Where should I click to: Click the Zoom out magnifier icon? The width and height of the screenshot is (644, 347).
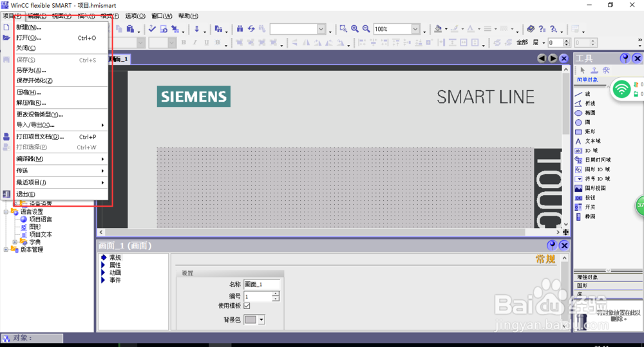click(366, 29)
